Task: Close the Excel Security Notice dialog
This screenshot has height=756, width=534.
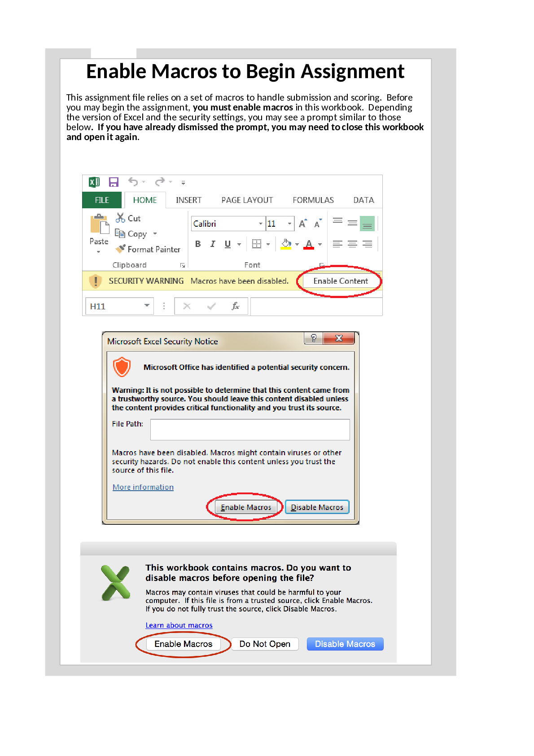Action: click(x=339, y=338)
